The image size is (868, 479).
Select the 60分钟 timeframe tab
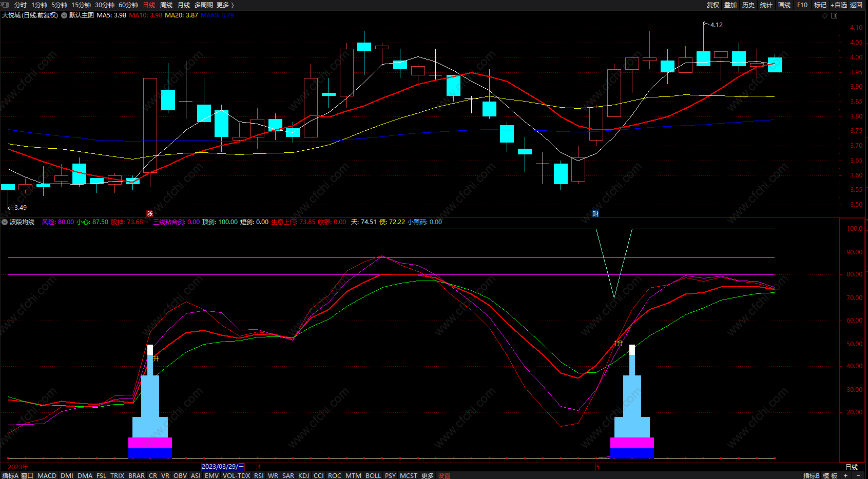[x=128, y=5]
